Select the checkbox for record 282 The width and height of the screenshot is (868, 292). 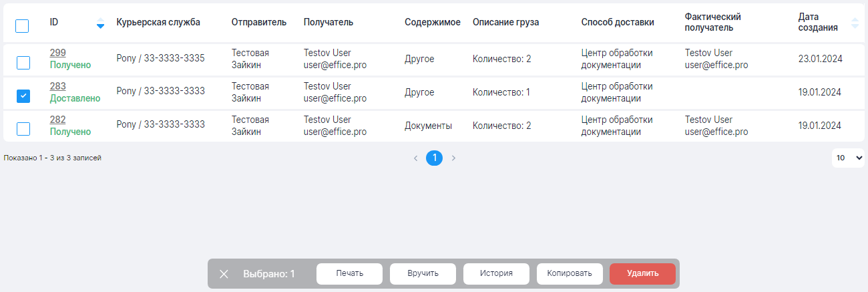coord(23,129)
